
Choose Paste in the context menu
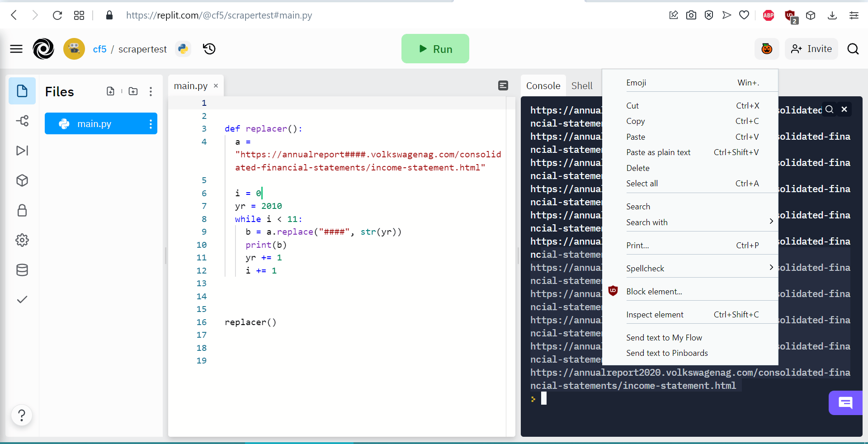pyautogui.click(x=693, y=137)
